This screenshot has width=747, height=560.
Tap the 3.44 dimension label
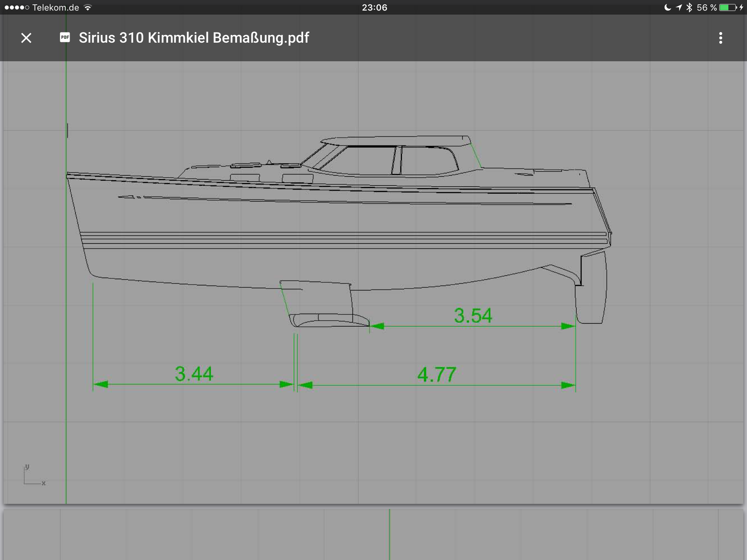[x=194, y=374]
